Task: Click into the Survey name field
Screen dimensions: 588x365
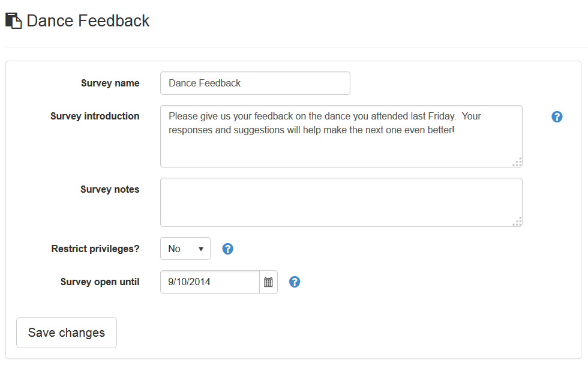Action: (x=255, y=83)
